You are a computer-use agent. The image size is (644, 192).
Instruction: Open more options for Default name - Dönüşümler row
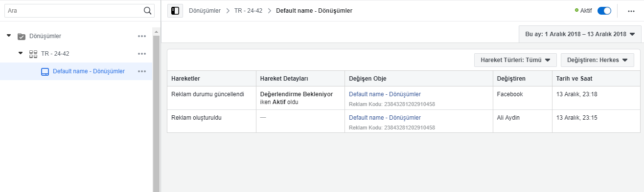[x=142, y=71]
